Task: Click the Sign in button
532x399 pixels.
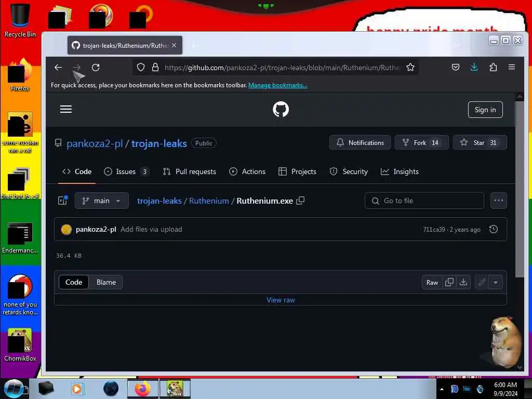Action: click(485, 110)
